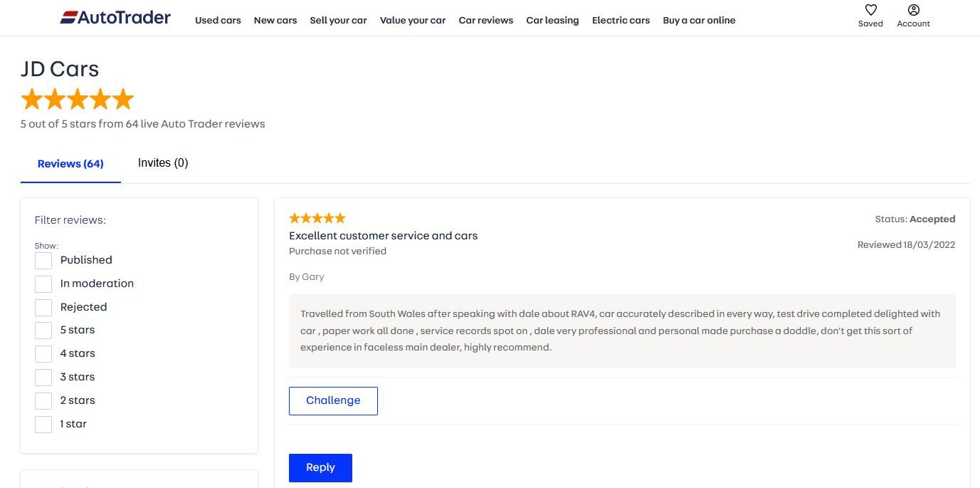Screen dimensions: 980x488
Task: Filter reviews by 5 stars
Action: point(43,331)
